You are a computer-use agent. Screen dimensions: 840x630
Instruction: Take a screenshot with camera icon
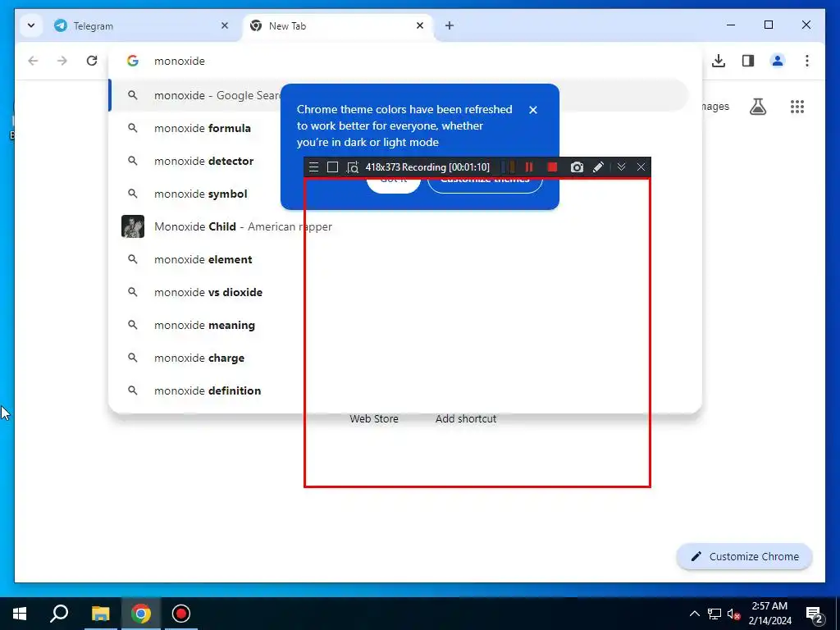coord(577,167)
